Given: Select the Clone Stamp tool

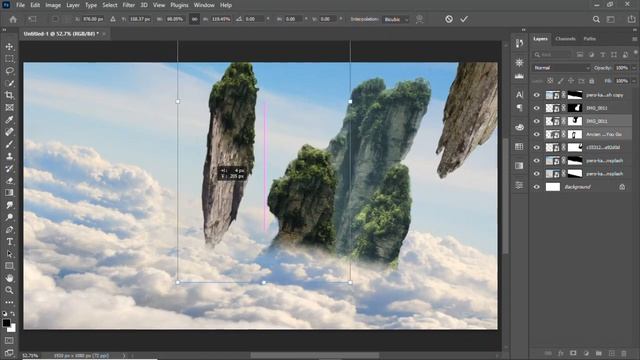Looking at the screenshot, I should click(9, 156).
